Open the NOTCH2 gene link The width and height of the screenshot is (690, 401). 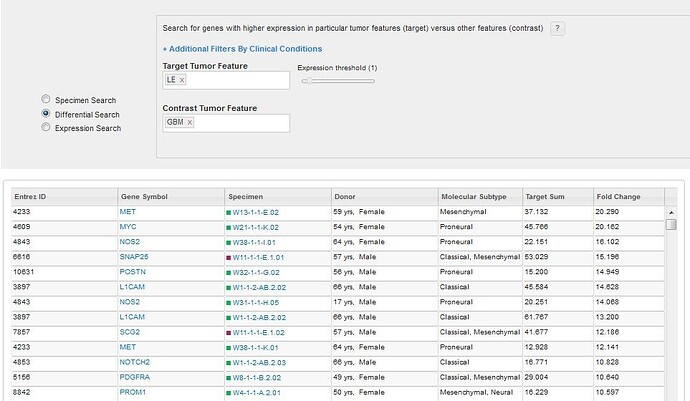coord(135,362)
